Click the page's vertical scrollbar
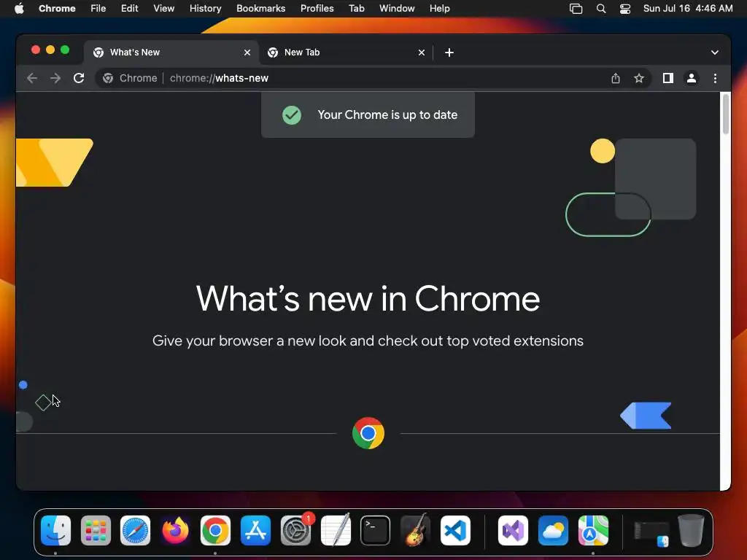This screenshot has height=560, width=747. (726, 114)
